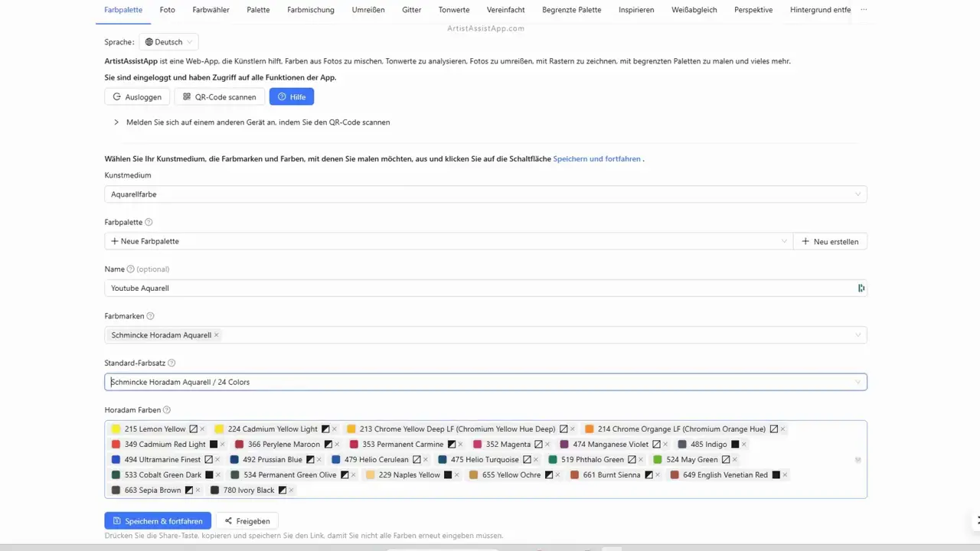Open the Sprache Deutsch language dropdown
980x551 pixels.
[168, 42]
